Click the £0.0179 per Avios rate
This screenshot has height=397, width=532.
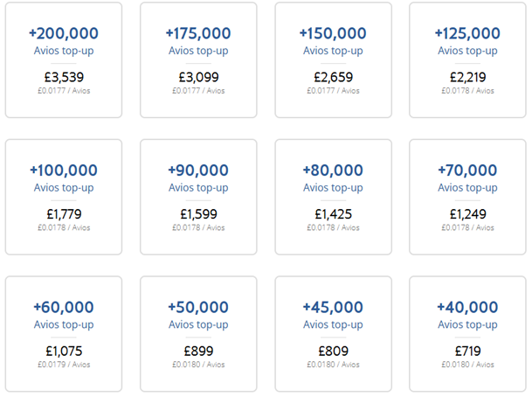coord(64,365)
